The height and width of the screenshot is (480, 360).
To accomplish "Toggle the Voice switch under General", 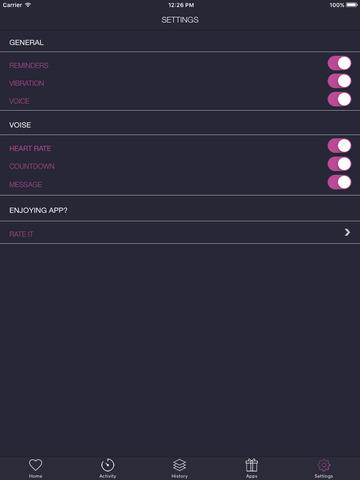I will point(339,99).
